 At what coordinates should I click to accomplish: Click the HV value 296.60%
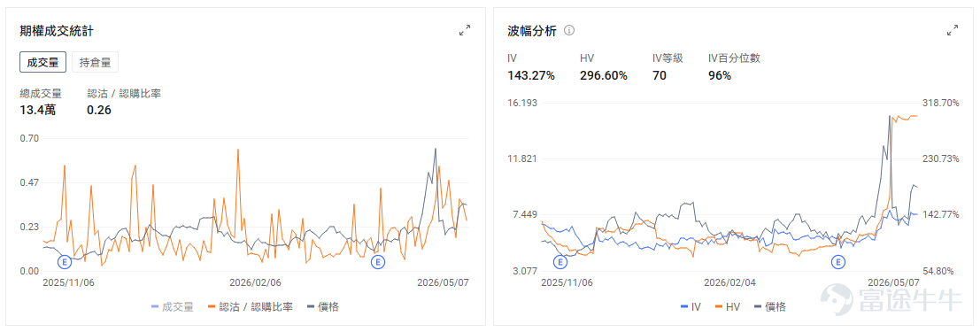pyautogui.click(x=604, y=75)
